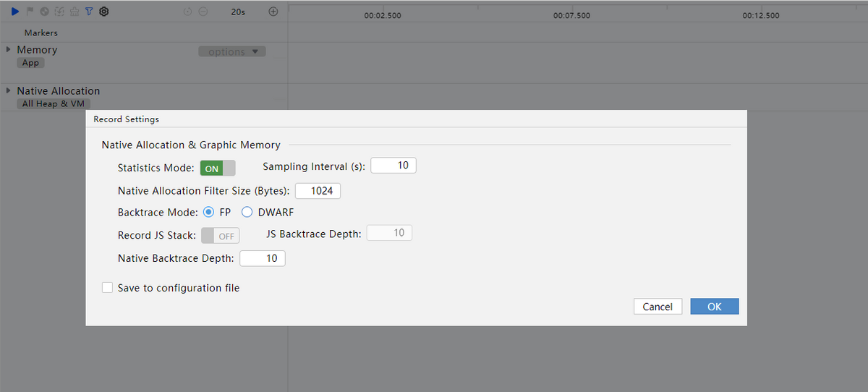
Task: Select FP backtrace mode
Action: (x=209, y=213)
